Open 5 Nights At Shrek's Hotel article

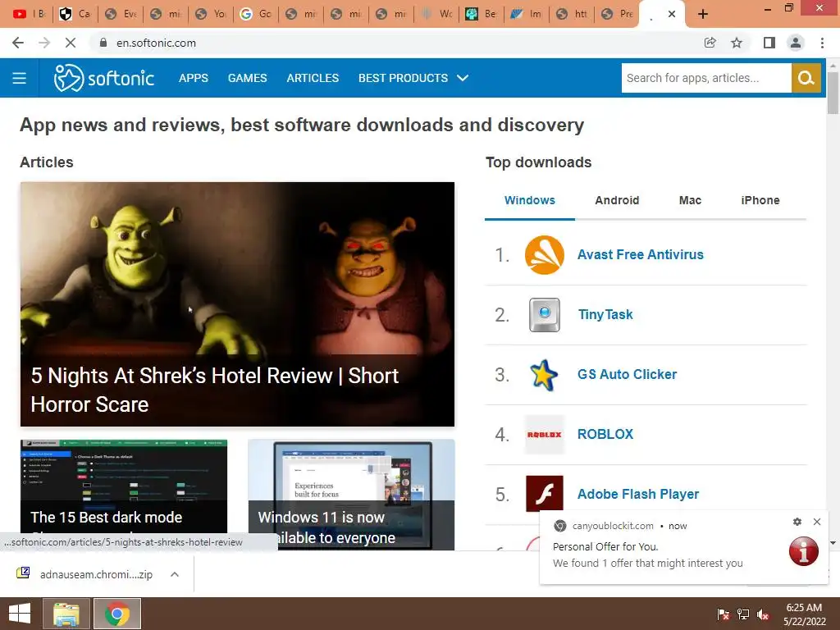tap(237, 304)
